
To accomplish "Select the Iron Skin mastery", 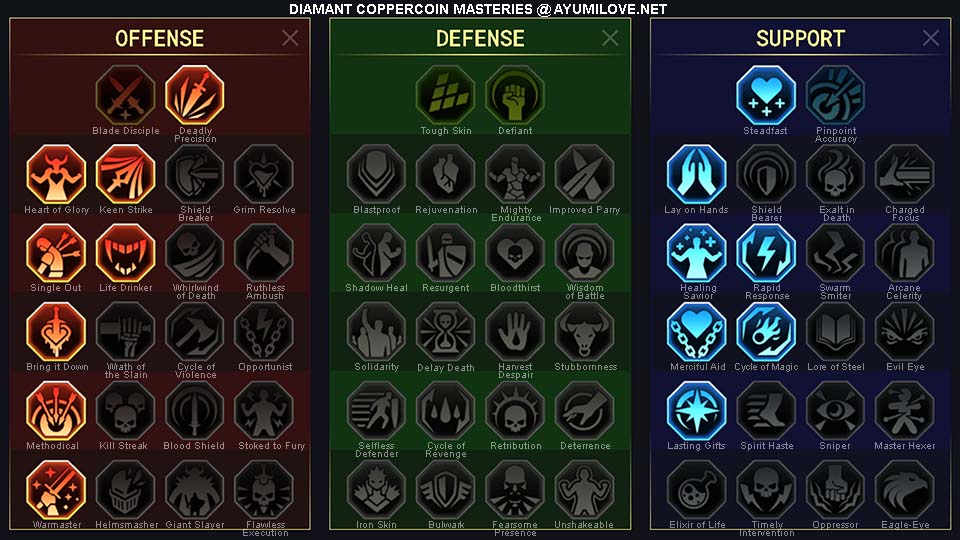I will pyautogui.click(x=376, y=490).
